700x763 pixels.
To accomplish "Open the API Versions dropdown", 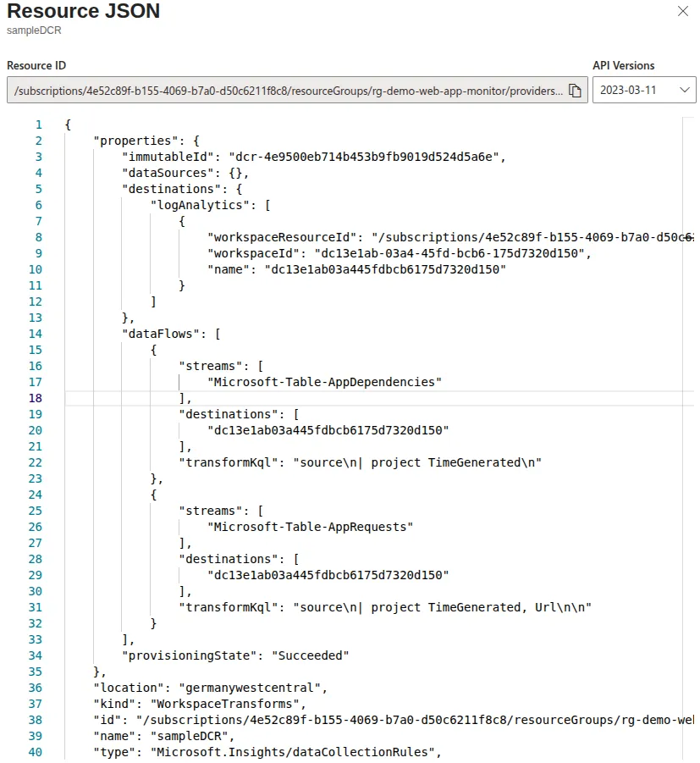I will [643, 90].
